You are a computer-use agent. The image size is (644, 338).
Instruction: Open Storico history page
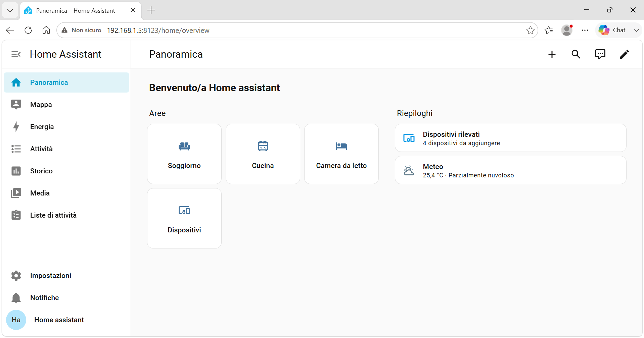click(66, 171)
